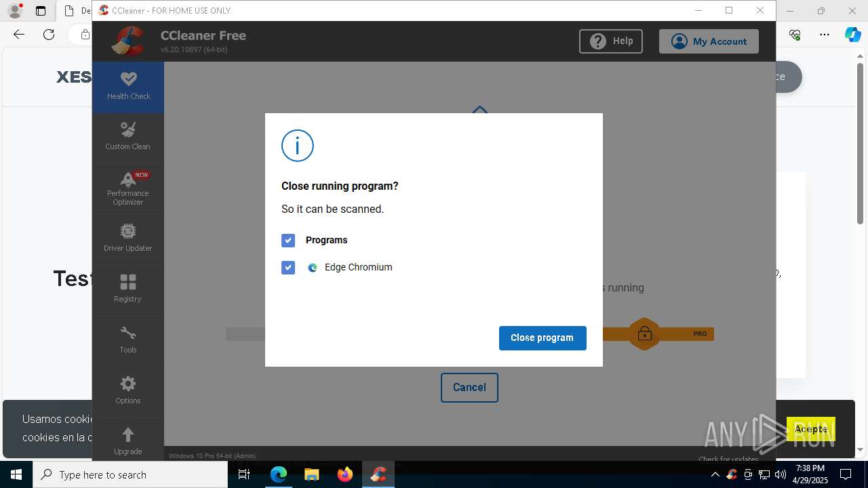The width and height of the screenshot is (868, 488).
Task: Click Check for updates link
Action: coord(728,459)
